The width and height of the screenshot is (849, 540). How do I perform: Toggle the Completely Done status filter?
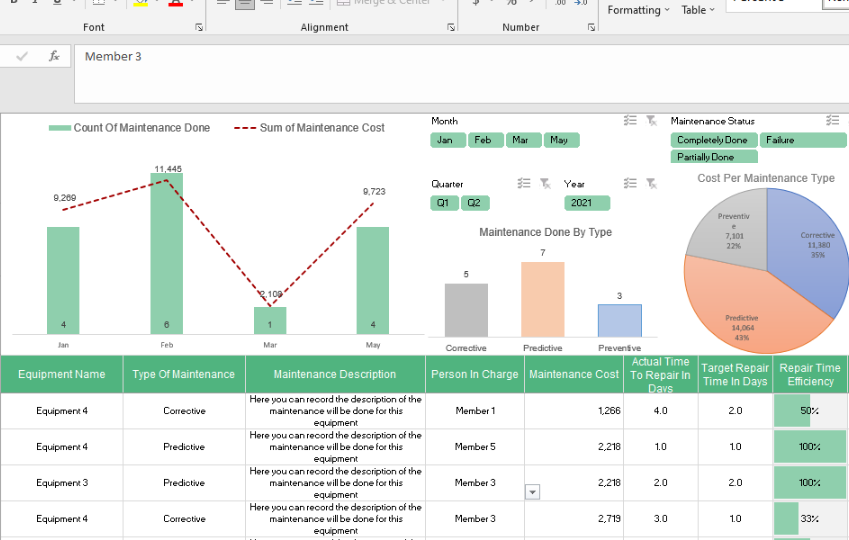click(x=713, y=140)
